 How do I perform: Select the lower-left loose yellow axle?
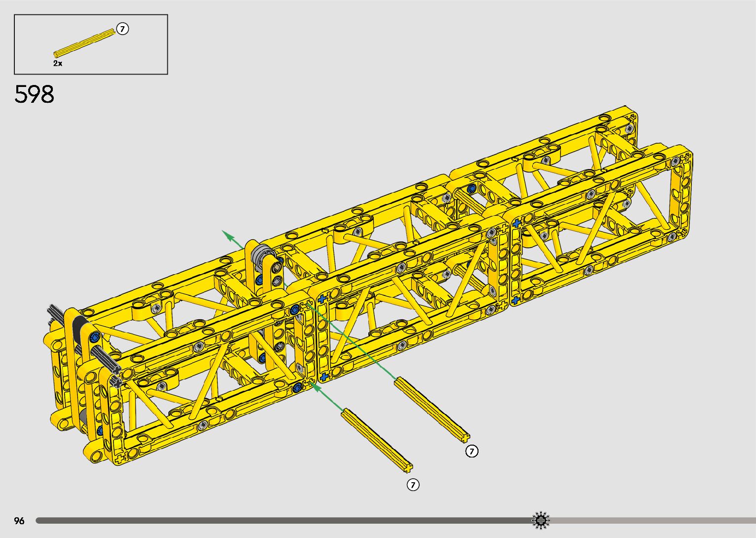coord(377,439)
